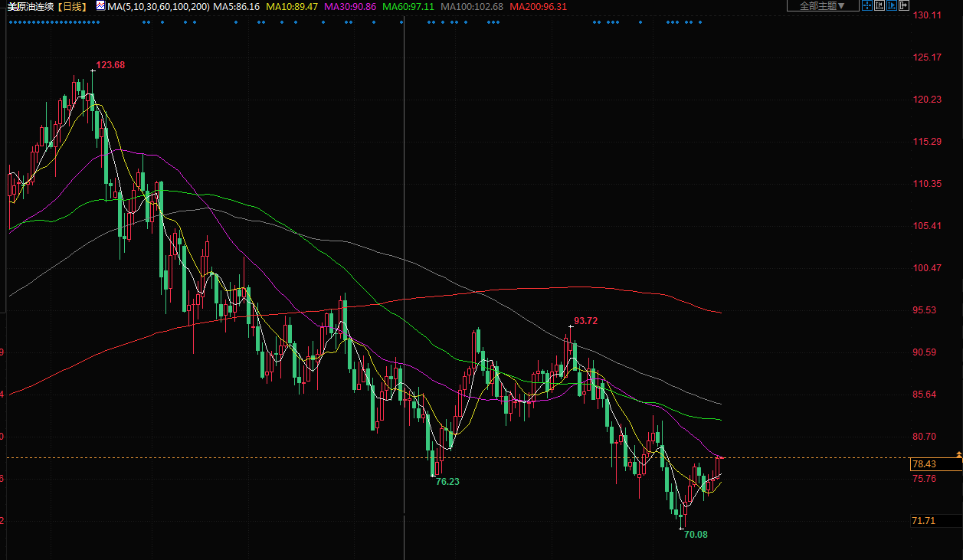Toggle the blue axis play icon
Viewport: 963px width, 560px height.
(893, 6)
